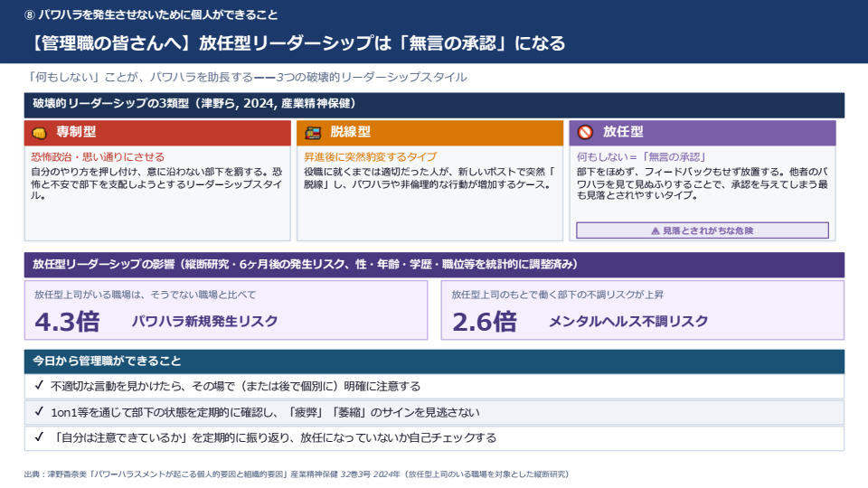Click the checkmark before 「自分は注意できているか」
Image resolution: width=868 pixels, height=488 pixels.
click(39, 437)
